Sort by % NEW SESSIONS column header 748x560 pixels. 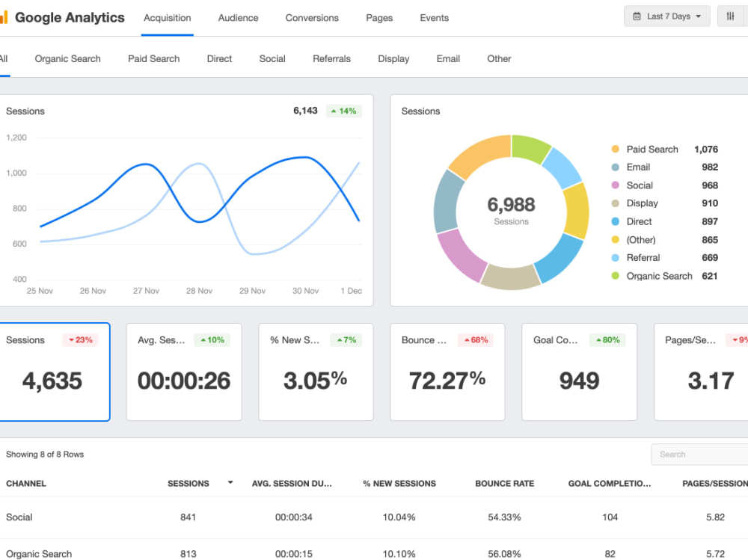pyautogui.click(x=399, y=483)
